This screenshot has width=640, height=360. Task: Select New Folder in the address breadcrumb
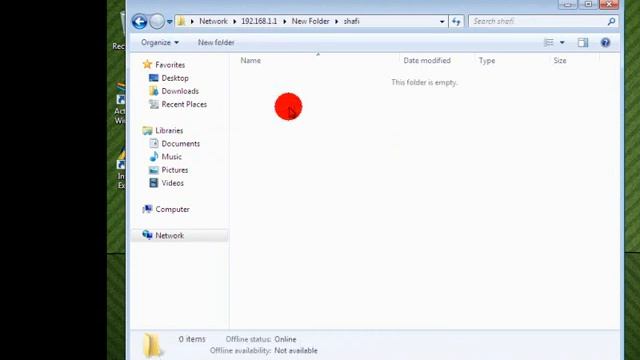pyautogui.click(x=310, y=21)
